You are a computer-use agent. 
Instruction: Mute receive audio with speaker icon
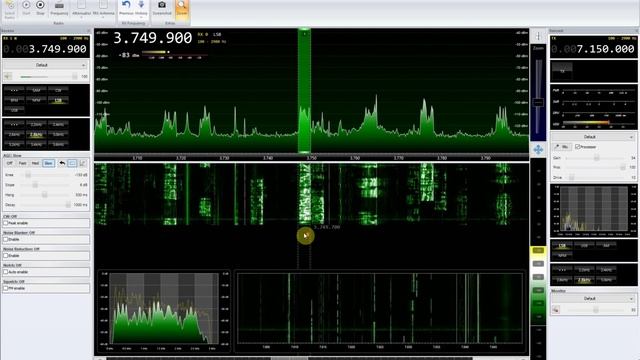[x=8, y=76]
